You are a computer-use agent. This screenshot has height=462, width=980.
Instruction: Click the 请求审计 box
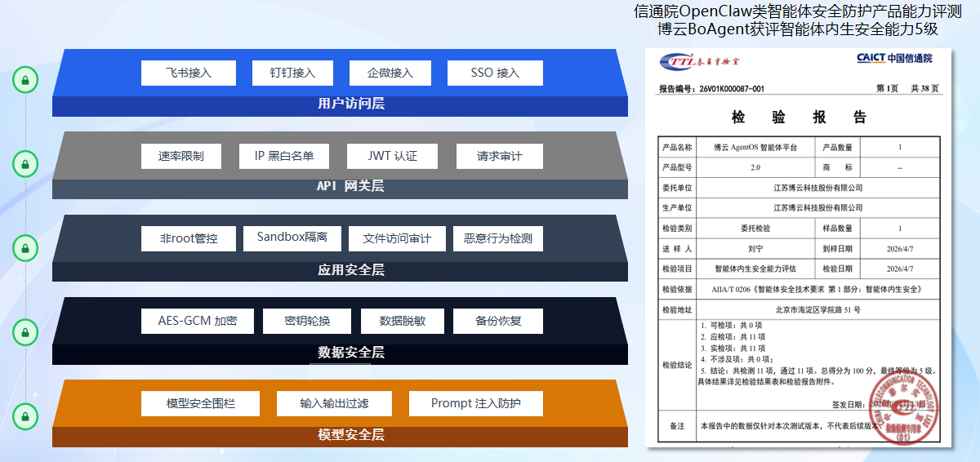(499, 156)
